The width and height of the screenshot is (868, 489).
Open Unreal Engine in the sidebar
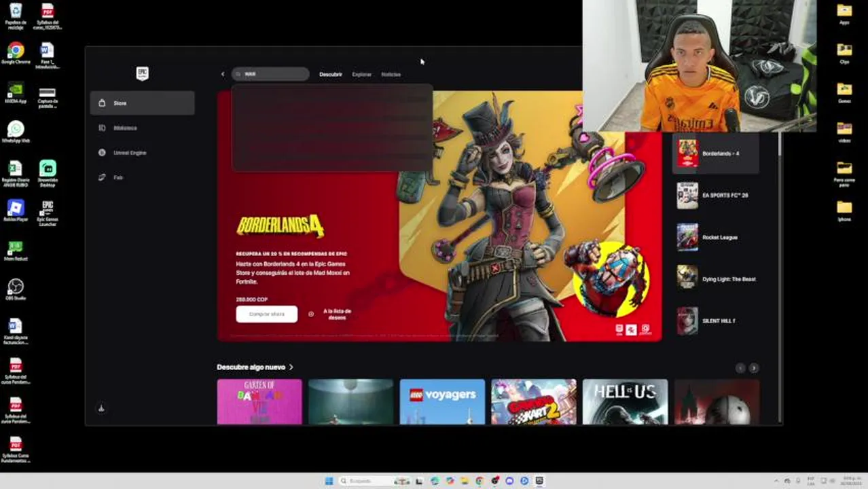(142, 153)
